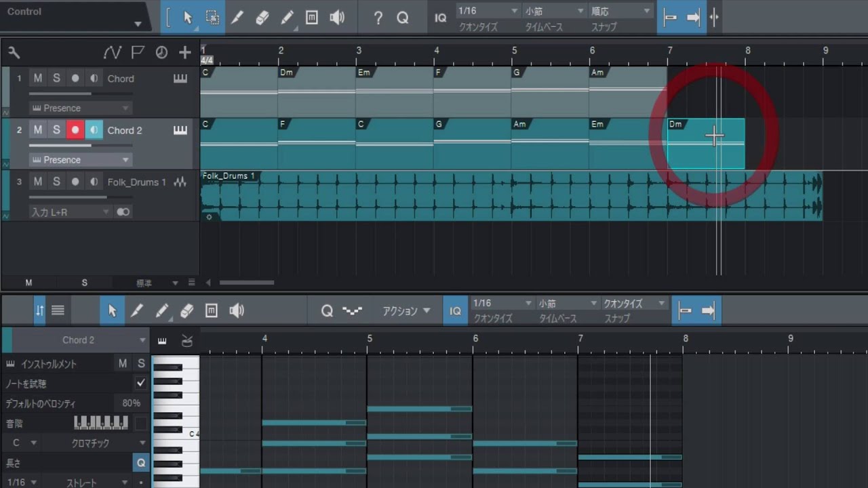Toggle IQ input quantize in the top toolbar
Viewport: 868px width, 488px height.
pyautogui.click(x=441, y=18)
